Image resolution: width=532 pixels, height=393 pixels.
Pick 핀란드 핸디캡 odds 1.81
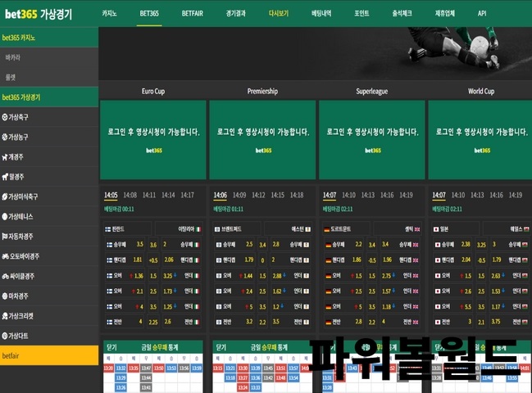coord(125,260)
